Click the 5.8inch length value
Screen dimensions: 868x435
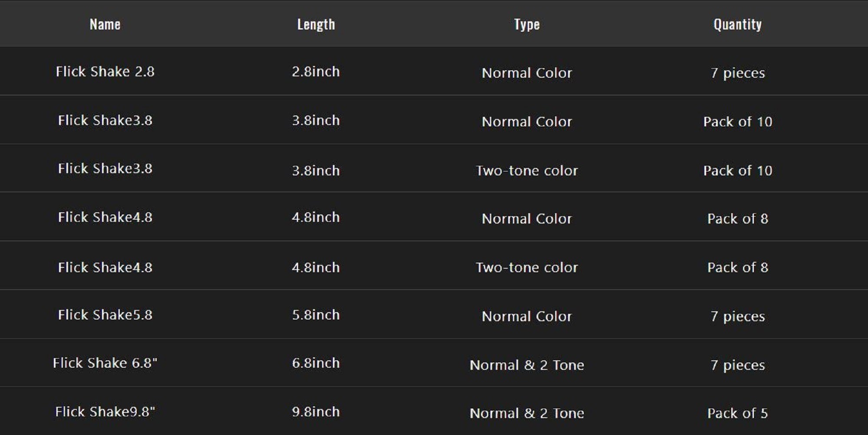click(x=316, y=315)
